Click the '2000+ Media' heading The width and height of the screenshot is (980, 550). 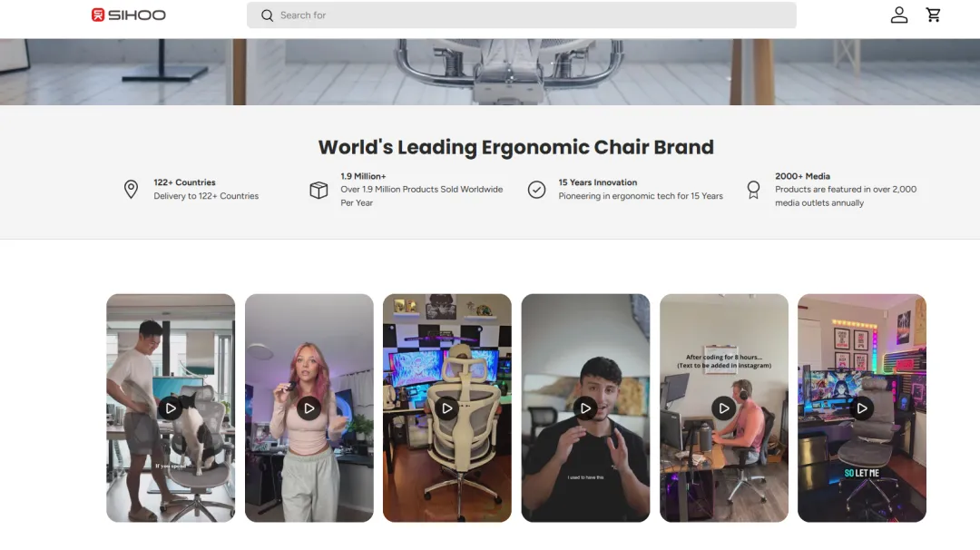(x=802, y=176)
